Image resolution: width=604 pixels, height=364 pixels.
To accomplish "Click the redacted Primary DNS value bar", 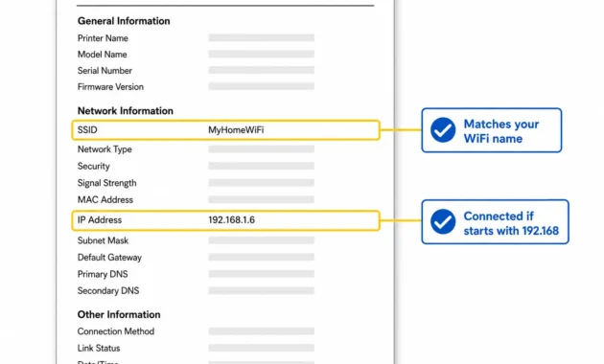I will (261, 274).
